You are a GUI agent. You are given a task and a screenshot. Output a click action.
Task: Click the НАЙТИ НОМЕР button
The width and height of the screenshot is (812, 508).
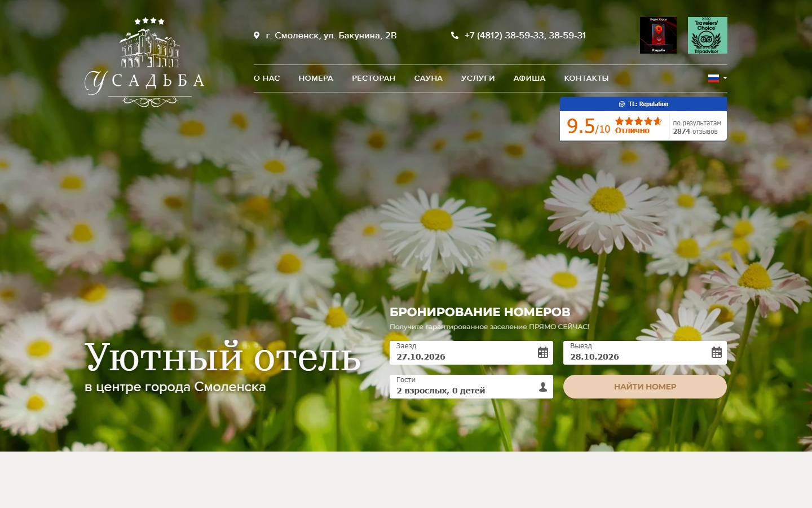pos(645,387)
